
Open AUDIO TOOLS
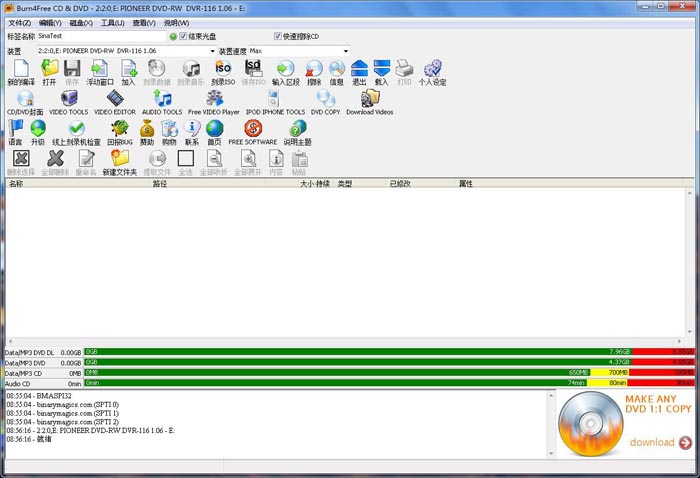click(x=162, y=103)
